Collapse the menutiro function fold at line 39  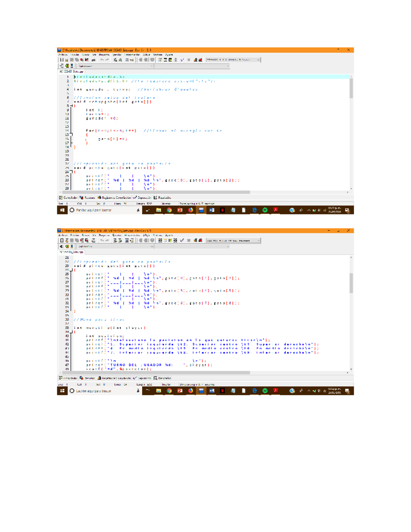71,332
